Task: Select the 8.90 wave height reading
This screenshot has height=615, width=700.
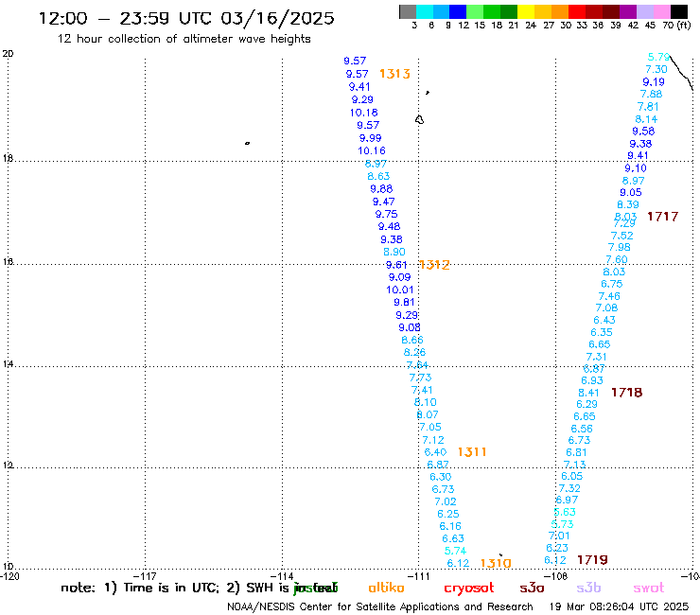Action: (394, 252)
